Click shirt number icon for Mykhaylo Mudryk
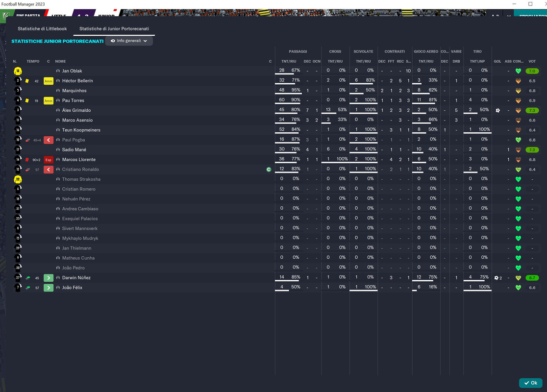 coord(18,239)
